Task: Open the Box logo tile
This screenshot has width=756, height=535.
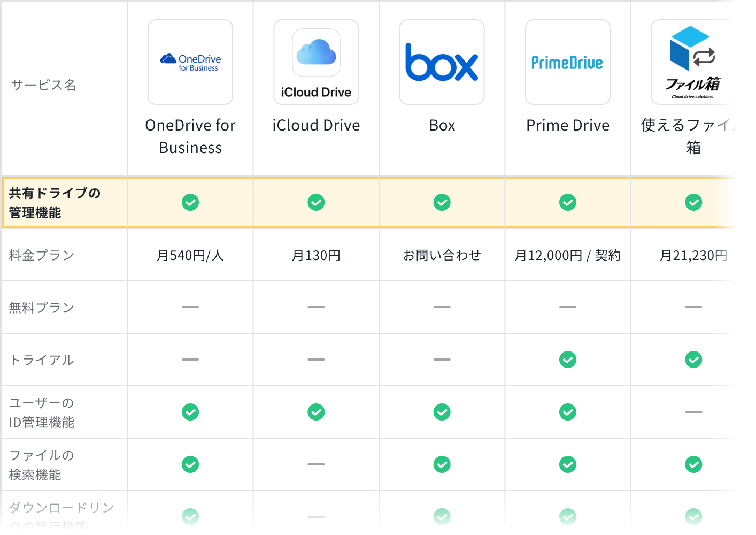Action: click(442, 62)
